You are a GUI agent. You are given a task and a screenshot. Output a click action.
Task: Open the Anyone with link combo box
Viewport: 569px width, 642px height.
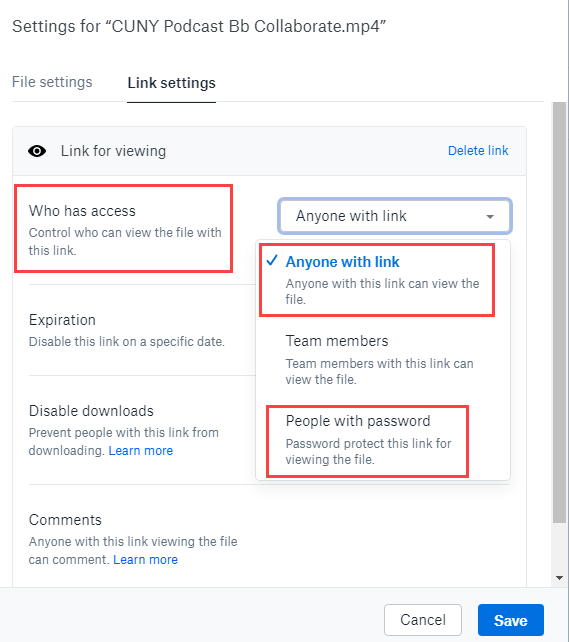pos(395,216)
